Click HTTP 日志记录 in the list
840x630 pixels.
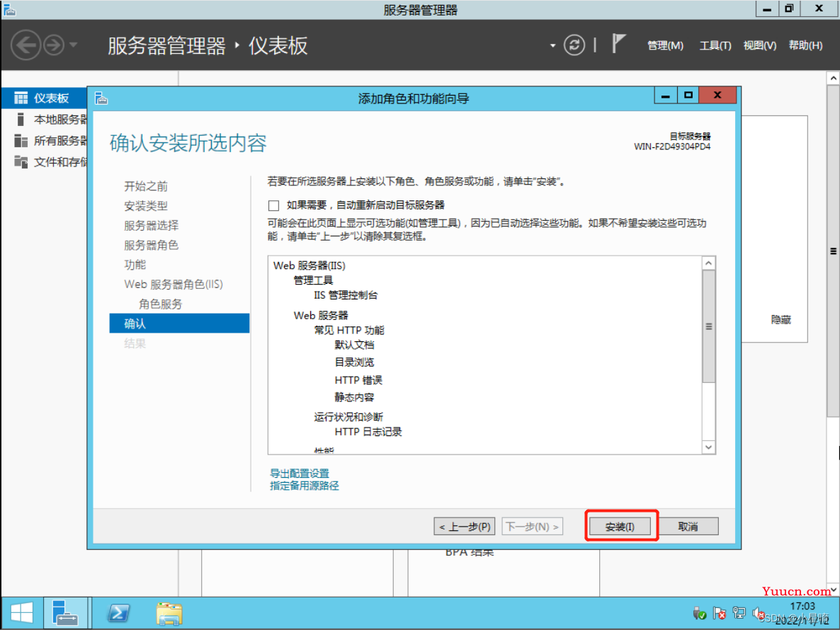368,432
